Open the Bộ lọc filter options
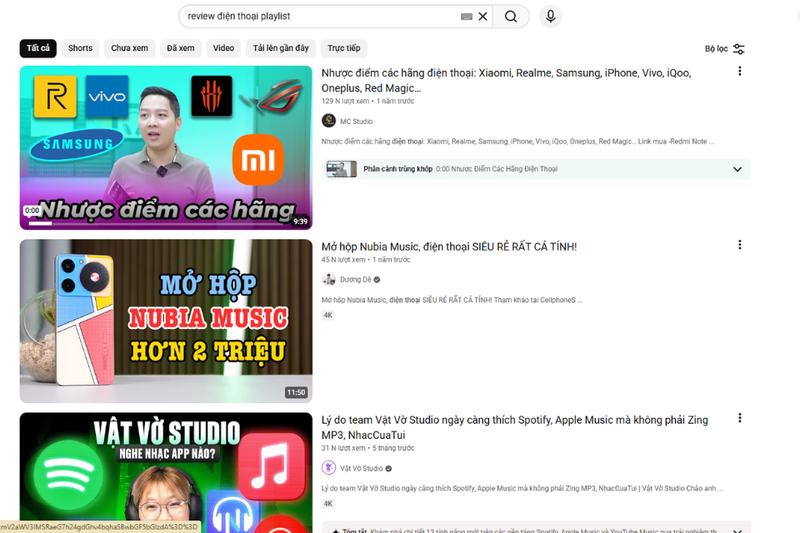This screenshot has height=533, width=800. point(724,49)
